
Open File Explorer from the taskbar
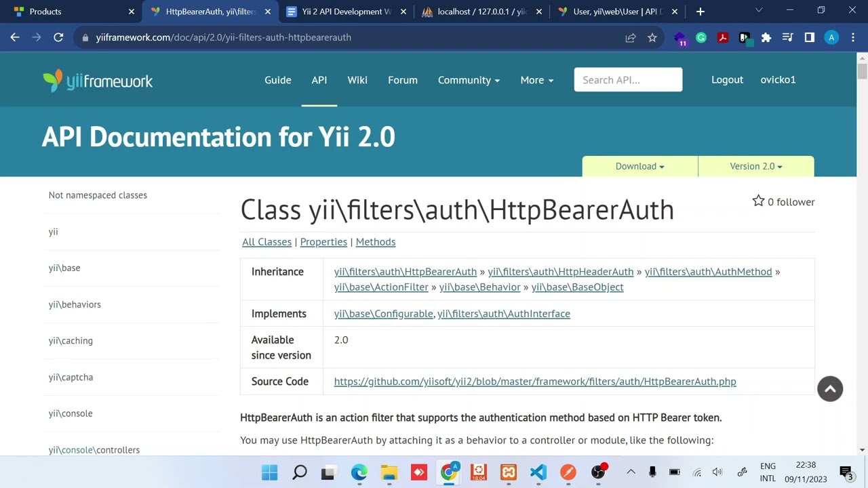tap(389, 472)
